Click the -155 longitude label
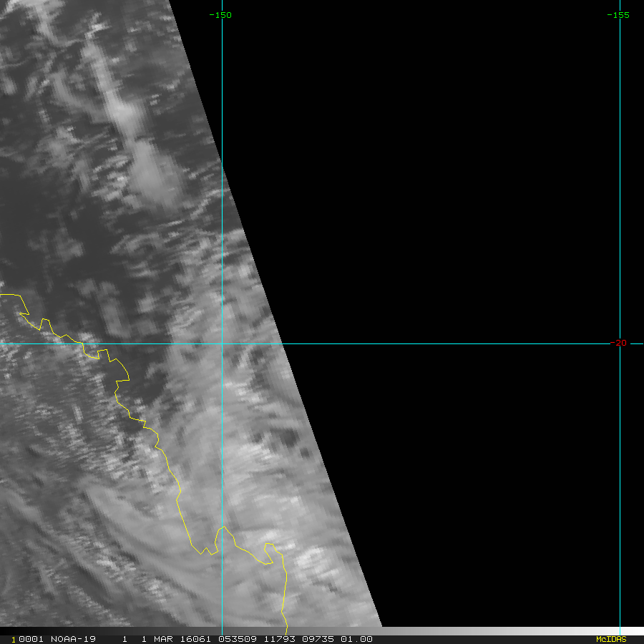 pyautogui.click(x=618, y=15)
